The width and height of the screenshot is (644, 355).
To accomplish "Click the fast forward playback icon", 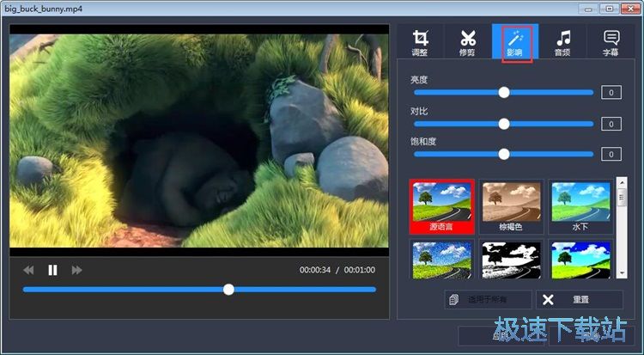I will click(76, 270).
